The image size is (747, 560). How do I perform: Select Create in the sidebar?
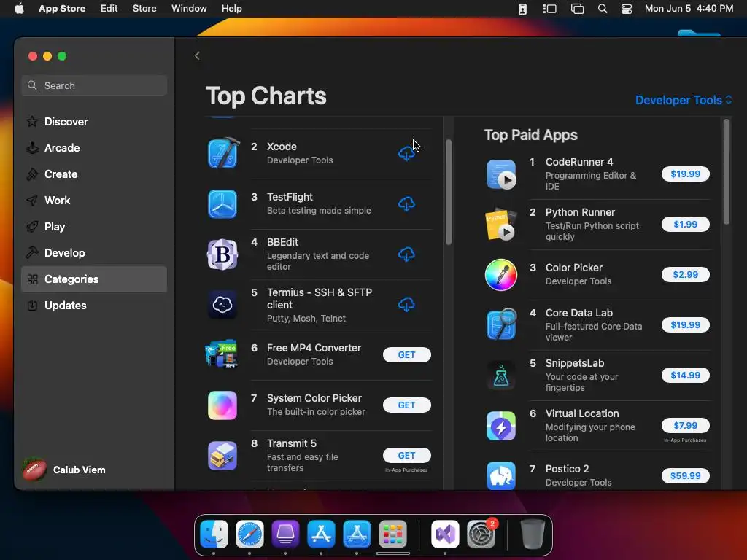point(94,174)
